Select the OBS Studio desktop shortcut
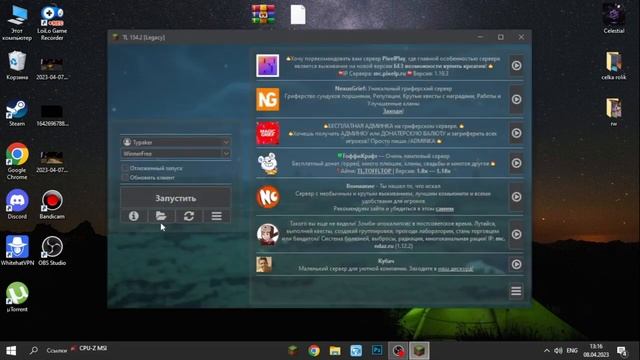Image resolution: width=640 pixels, height=360 pixels. pyautogui.click(x=52, y=251)
